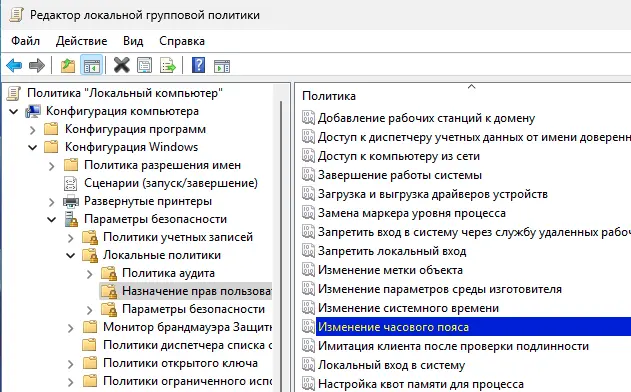This screenshot has height=392, width=631.
Task: Expand Политики учетных записей node
Action: [x=70, y=237]
